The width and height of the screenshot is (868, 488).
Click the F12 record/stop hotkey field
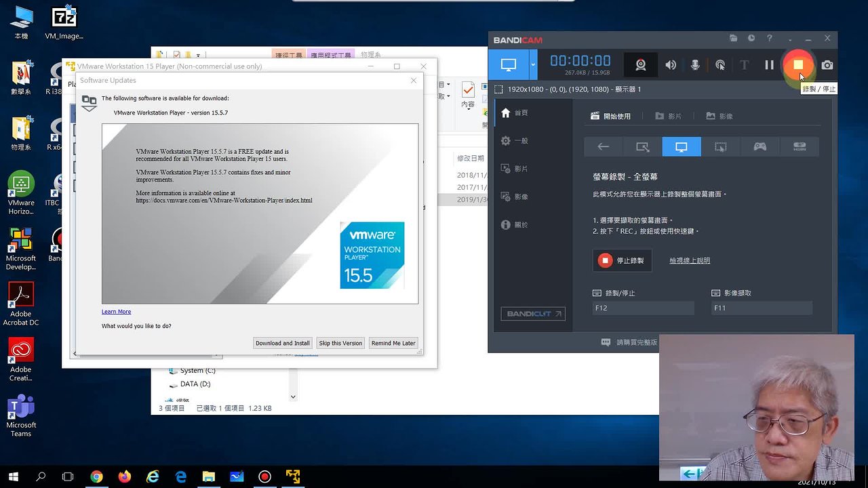pyautogui.click(x=644, y=308)
